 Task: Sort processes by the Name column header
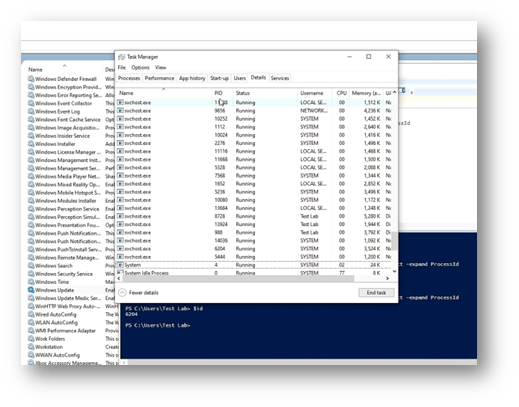[163, 93]
